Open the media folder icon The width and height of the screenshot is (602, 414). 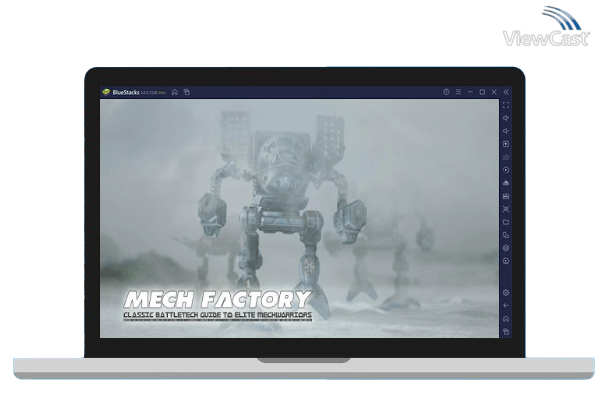pos(506,222)
